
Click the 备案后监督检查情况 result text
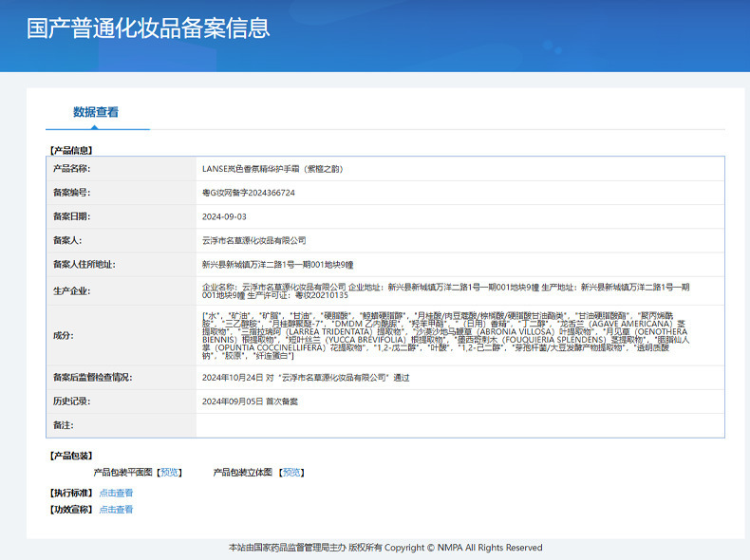305,378
